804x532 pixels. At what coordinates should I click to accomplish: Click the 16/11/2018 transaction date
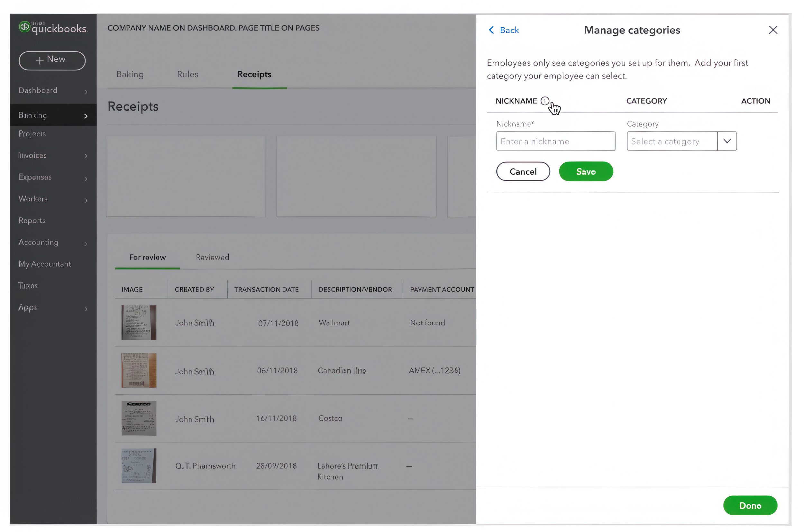click(277, 418)
